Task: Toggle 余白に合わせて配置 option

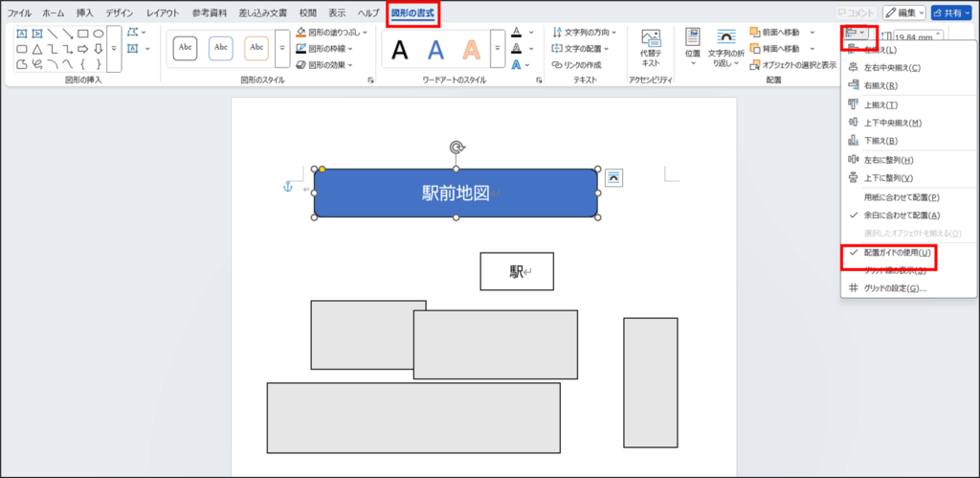Action: [x=901, y=216]
